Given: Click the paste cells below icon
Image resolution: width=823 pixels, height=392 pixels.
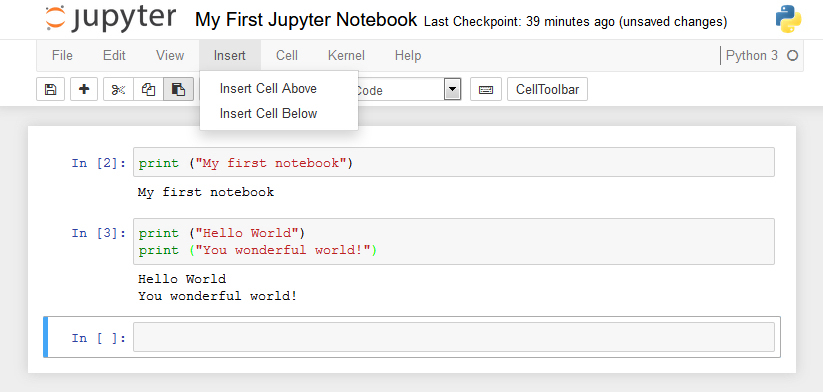Looking at the screenshot, I should 178,89.
